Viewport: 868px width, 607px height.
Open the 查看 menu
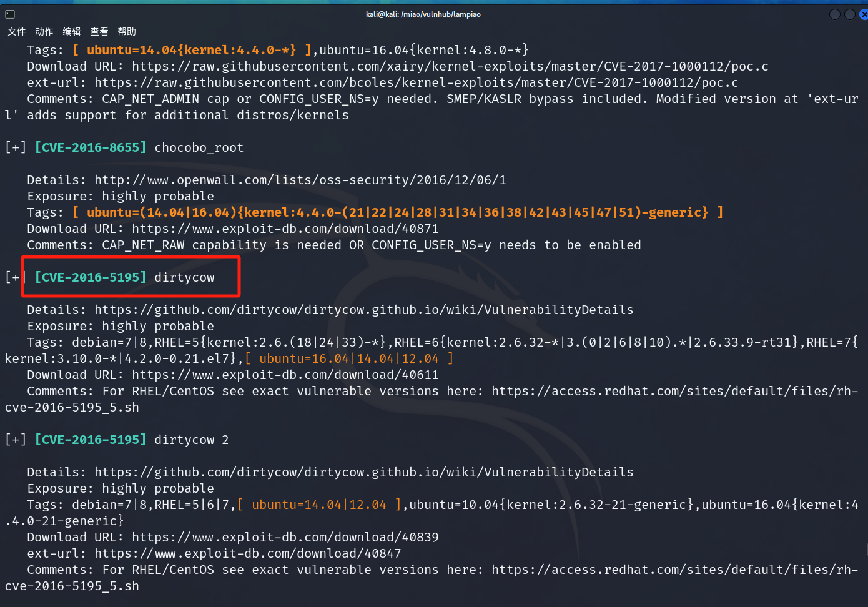[99, 32]
